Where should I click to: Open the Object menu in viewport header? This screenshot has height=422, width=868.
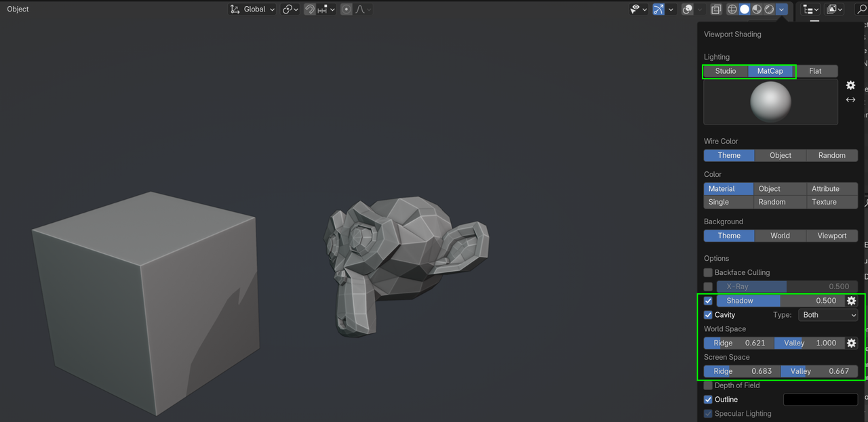(x=18, y=9)
